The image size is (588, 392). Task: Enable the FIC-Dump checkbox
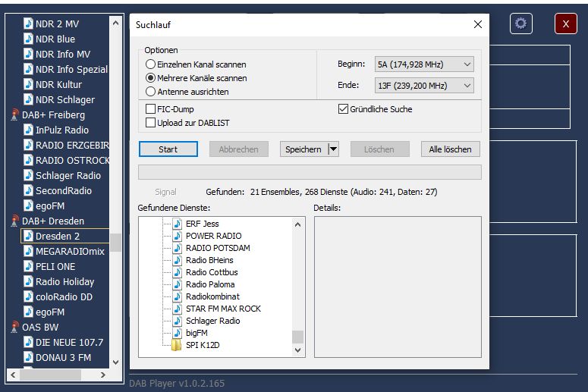coord(151,109)
